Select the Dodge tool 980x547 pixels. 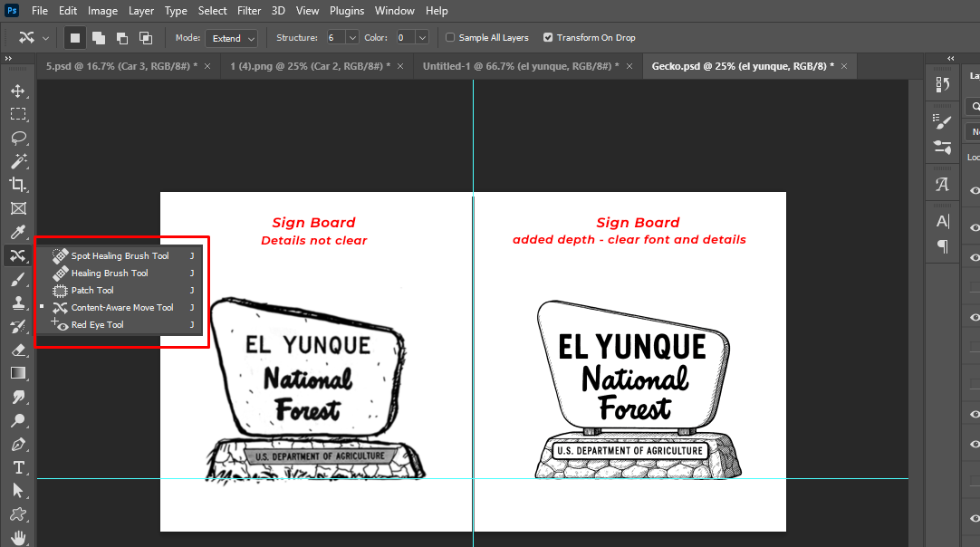(x=17, y=421)
